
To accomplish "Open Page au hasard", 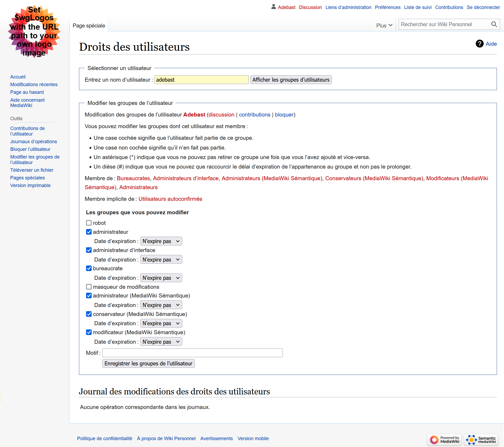I will coord(27,92).
